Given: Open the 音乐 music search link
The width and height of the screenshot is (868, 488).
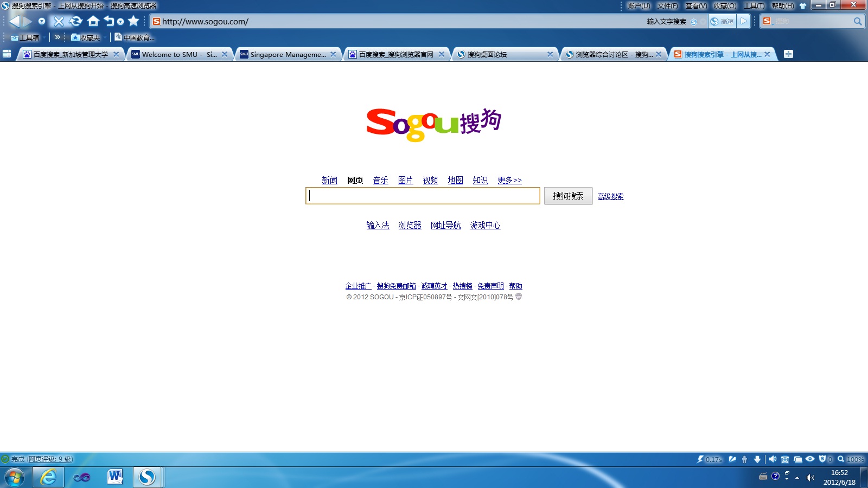Looking at the screenshot, I should 380,180.
